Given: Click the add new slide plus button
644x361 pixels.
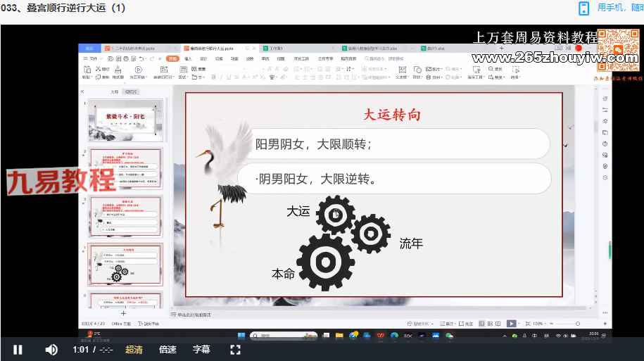Looking at the screenshot, I should tap(124, 313).
